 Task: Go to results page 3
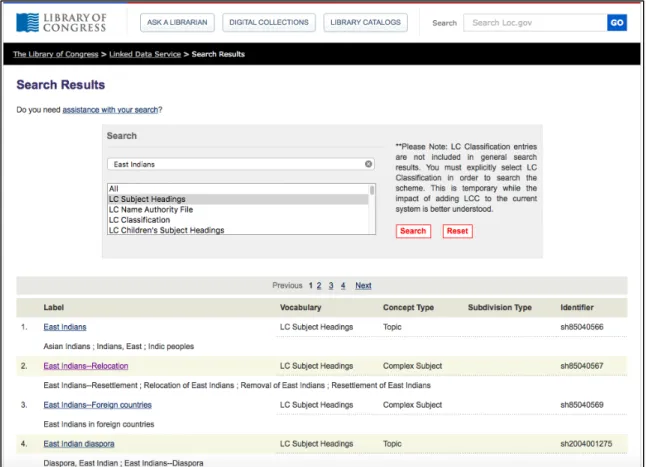pyautogui.click(x=331, y=285)
